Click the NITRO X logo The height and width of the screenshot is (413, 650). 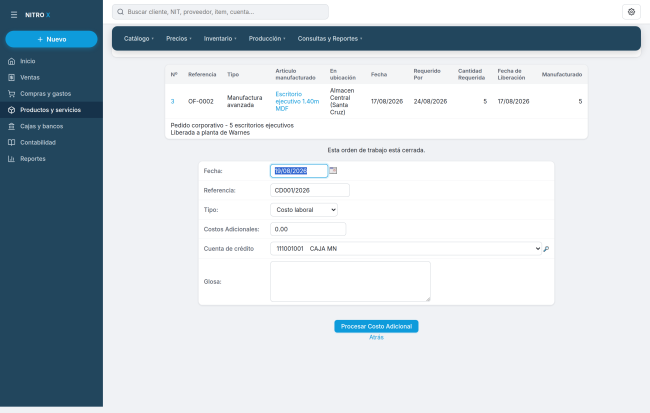pos(37,15)
